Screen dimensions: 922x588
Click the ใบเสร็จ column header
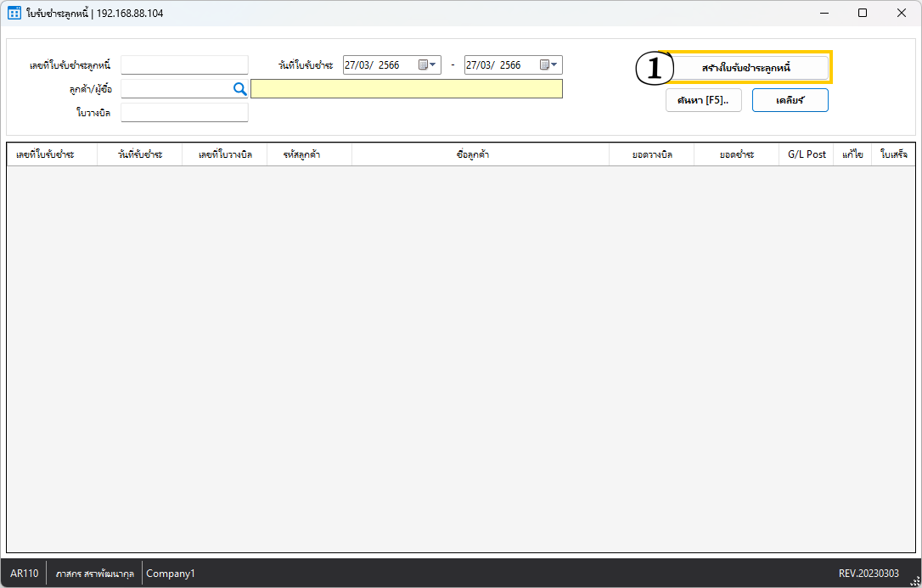point(893,154)
